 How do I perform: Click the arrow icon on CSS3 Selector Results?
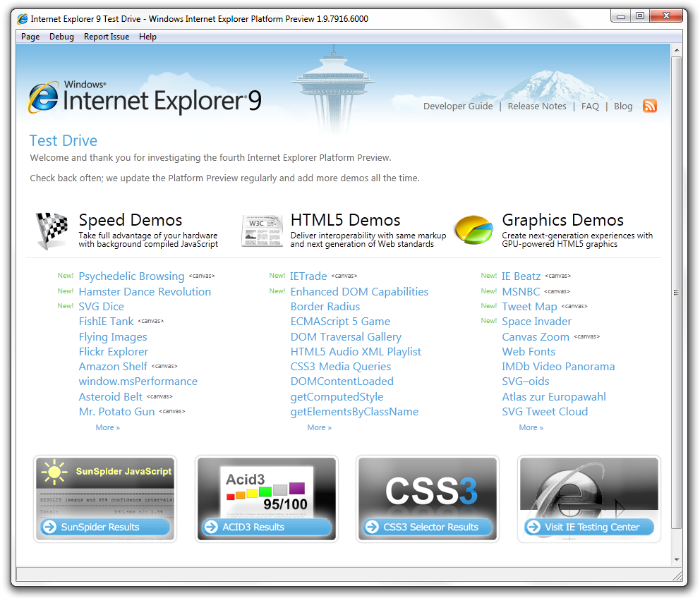372,527
